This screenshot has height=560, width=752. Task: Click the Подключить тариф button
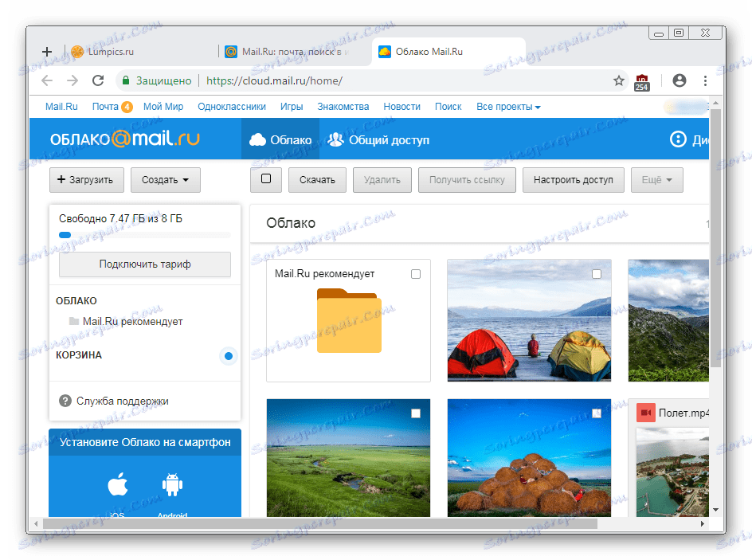coord(145,264)
